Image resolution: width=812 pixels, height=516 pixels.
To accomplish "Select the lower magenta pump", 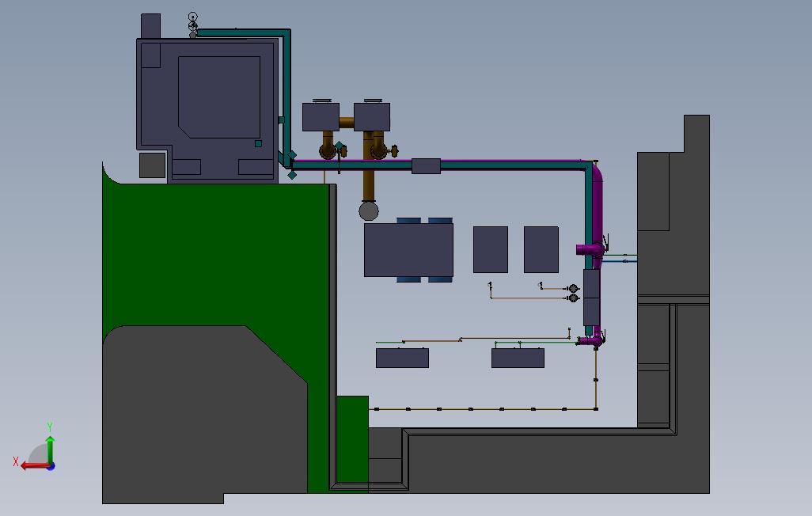I will coord(591,340).
